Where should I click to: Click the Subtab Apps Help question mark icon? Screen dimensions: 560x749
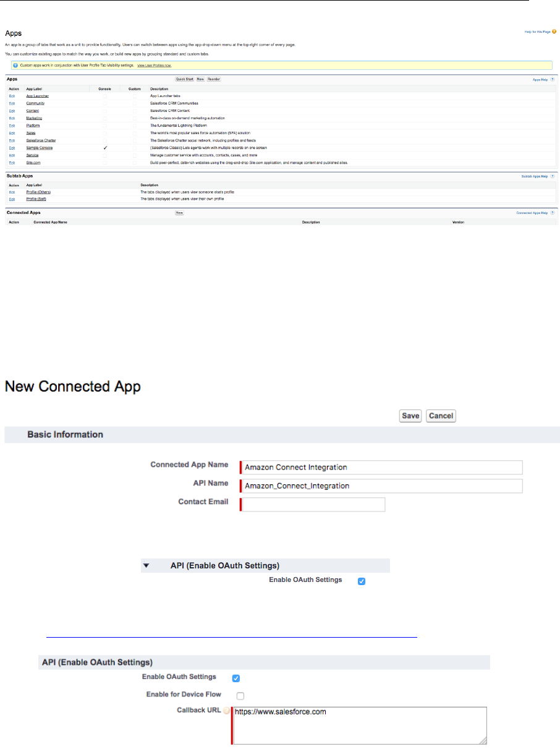552,176
